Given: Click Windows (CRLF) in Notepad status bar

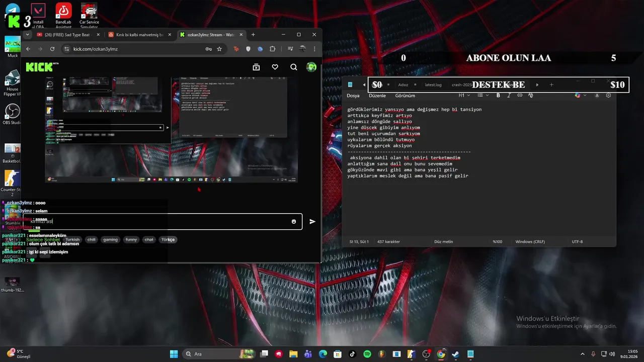Looking at the screenshot, I should [x=530, y=242].
